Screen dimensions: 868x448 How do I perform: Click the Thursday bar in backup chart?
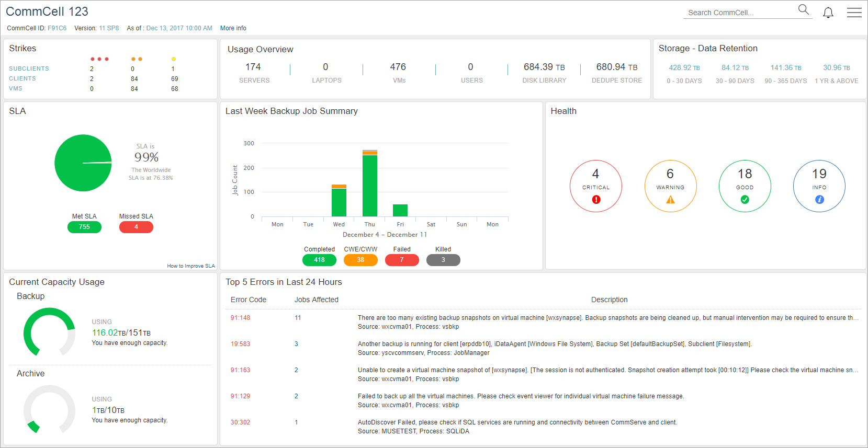[370, 184]
